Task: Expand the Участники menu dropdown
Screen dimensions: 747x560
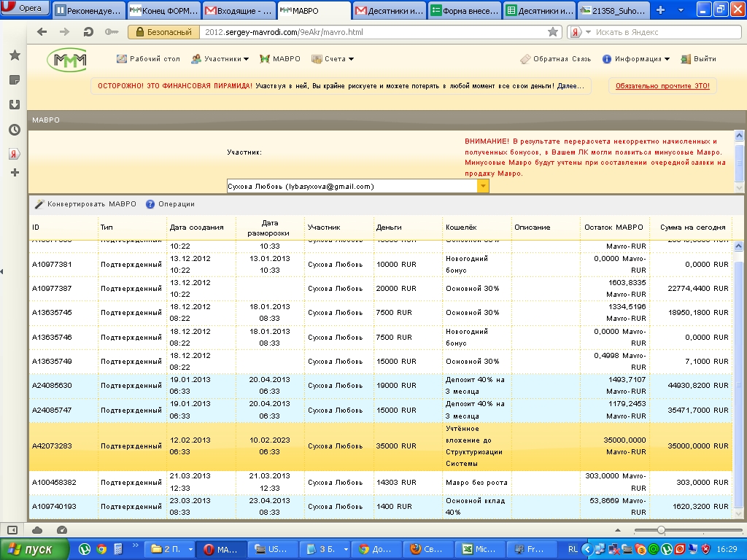Action: [x=220, y=59]
